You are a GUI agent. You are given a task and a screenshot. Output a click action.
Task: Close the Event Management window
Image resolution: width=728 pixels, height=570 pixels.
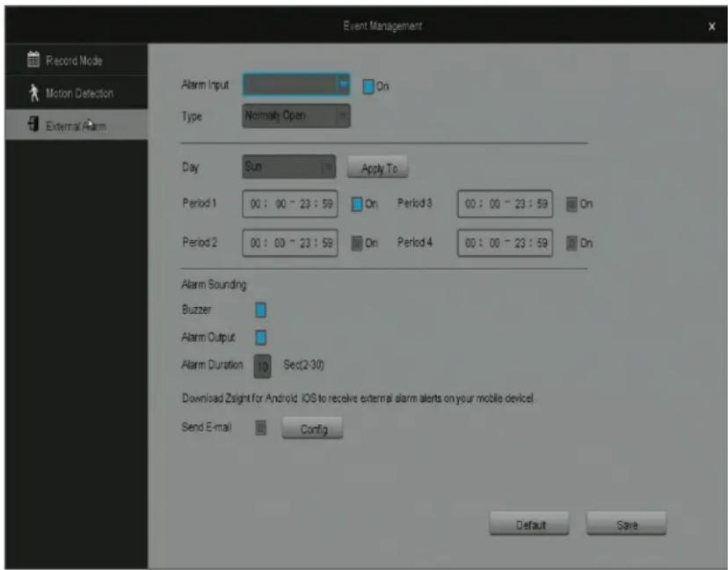coord(711,26)
